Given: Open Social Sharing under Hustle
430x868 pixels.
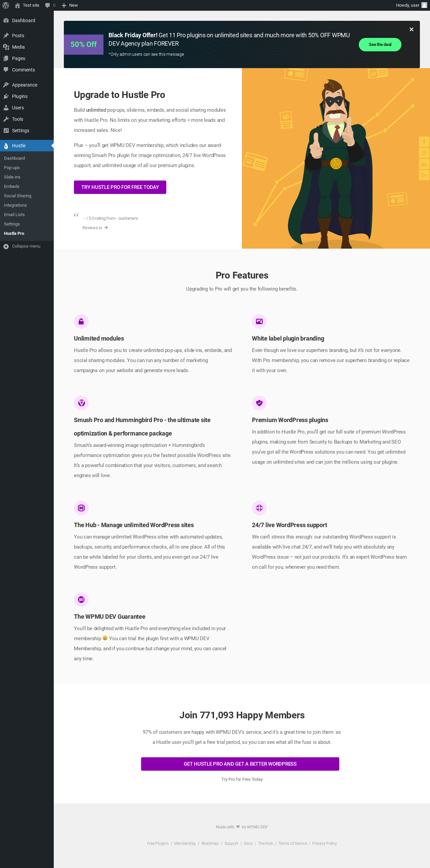Looking at the screenshot, I should pyautogui.click(x=17, y=196).
